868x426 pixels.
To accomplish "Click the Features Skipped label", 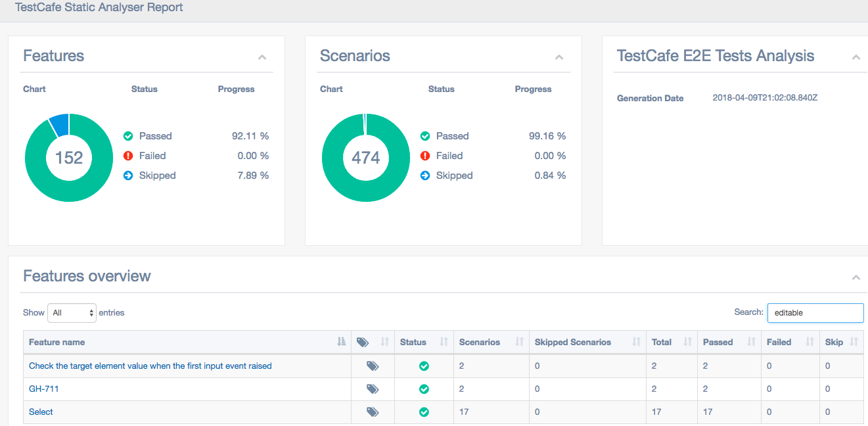I will coord(158,176).
